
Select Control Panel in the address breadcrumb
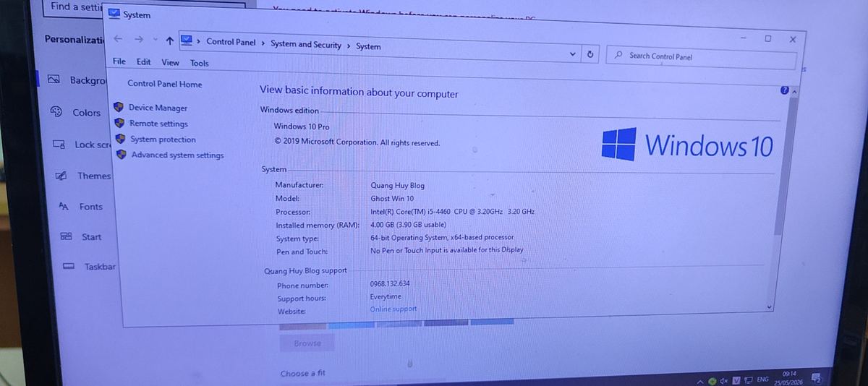231,42
